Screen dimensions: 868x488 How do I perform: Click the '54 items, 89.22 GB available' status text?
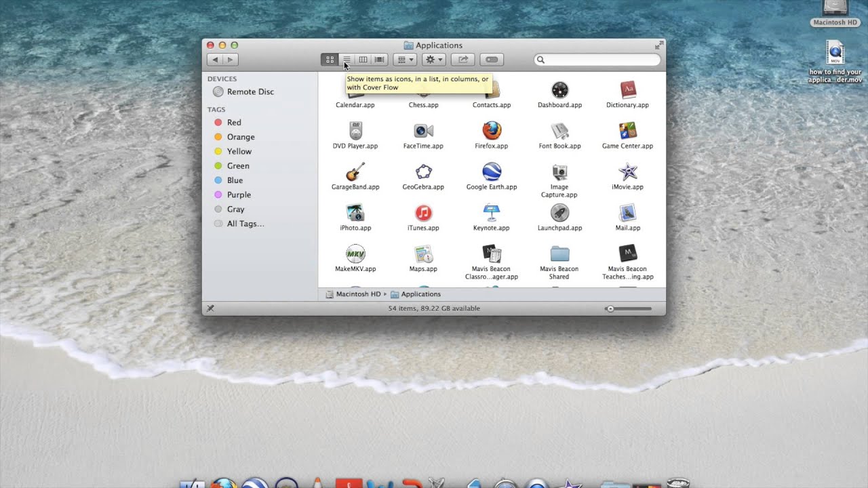[x=434, y=308]
